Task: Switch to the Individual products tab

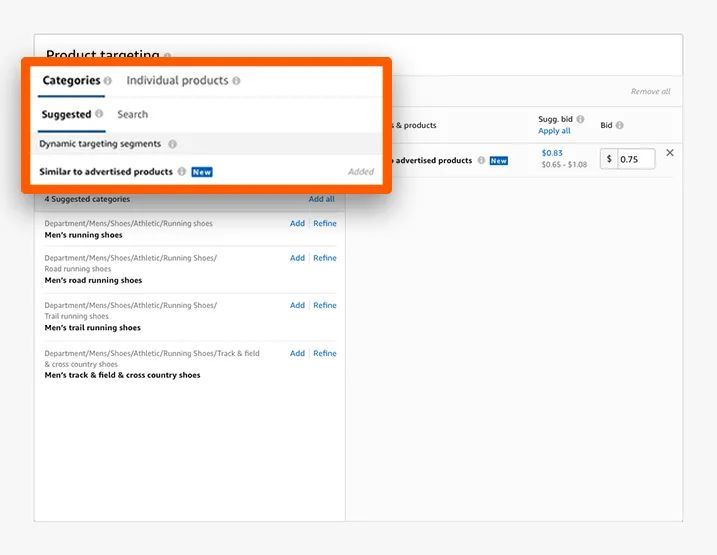Action: pyautogui.click(x=177, y=80)
